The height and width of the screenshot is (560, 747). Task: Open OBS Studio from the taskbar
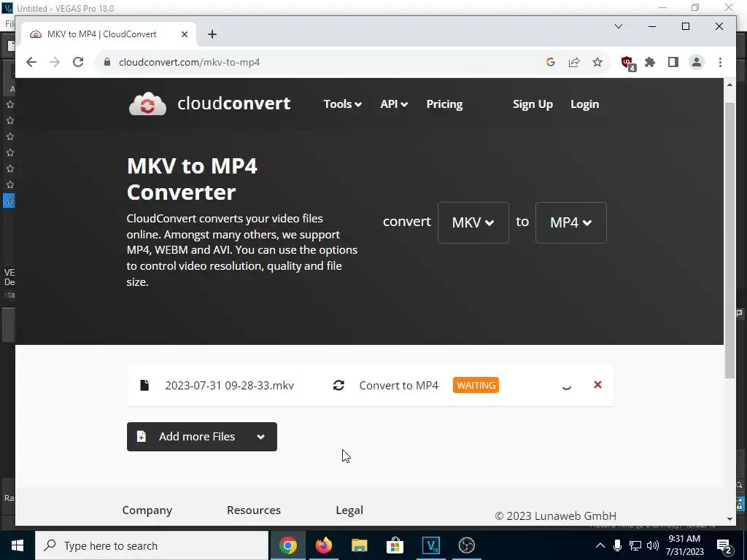466,545
